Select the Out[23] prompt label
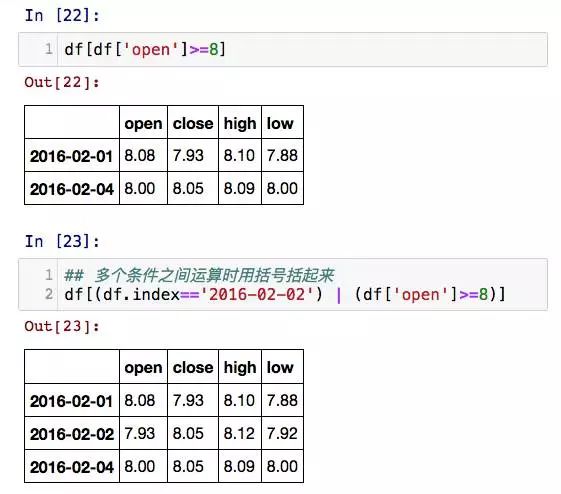Viewport: 561px width, 494px height. (x=62, y=326)
